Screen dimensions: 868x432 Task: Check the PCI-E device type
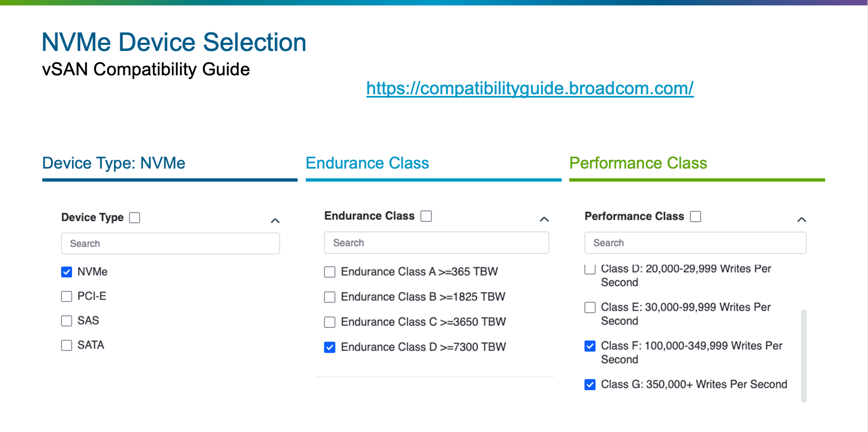(x=67, y=296)
